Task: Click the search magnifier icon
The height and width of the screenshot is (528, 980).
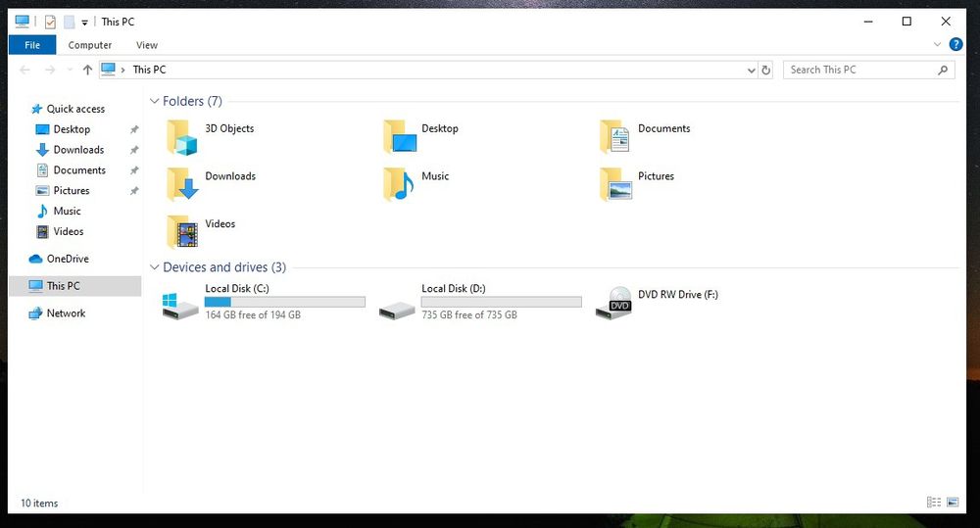Action: pos(943,70)
